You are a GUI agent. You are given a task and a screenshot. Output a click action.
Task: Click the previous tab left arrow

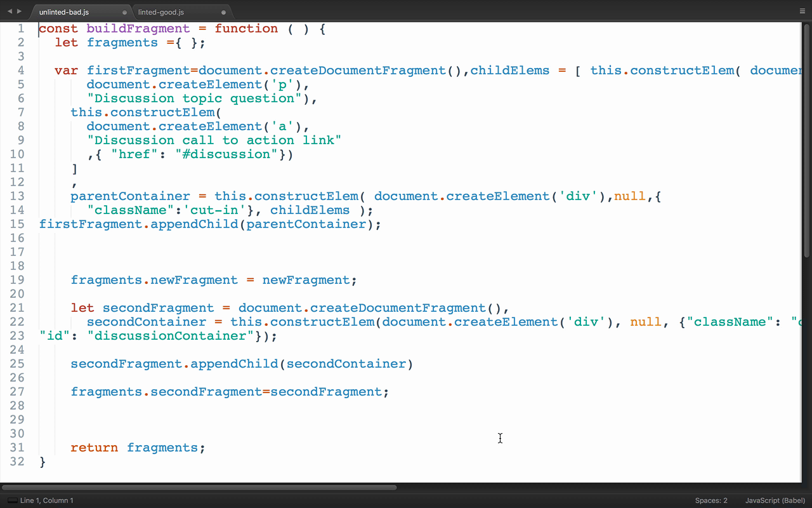point(10,11)
